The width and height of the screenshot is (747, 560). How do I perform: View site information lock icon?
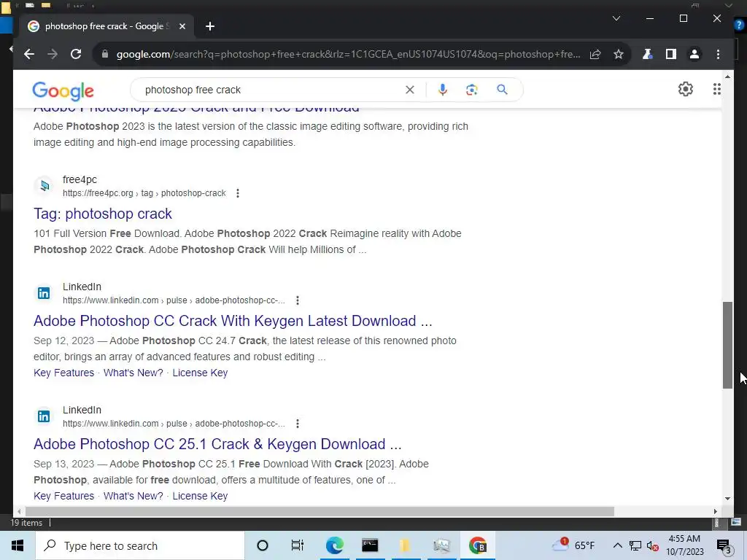tap(105, 54)
